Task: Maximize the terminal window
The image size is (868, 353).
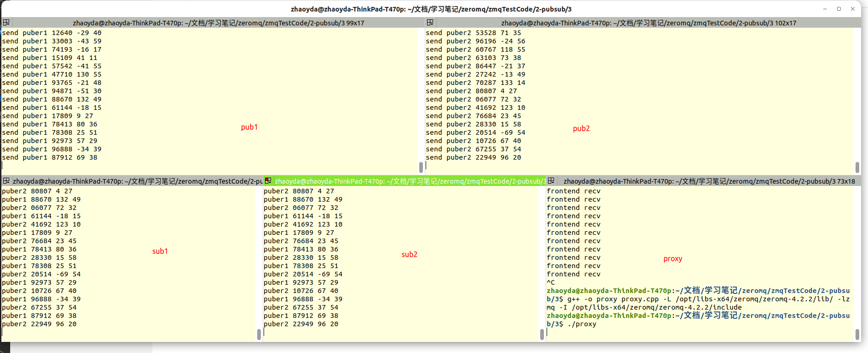Action: 839,9
